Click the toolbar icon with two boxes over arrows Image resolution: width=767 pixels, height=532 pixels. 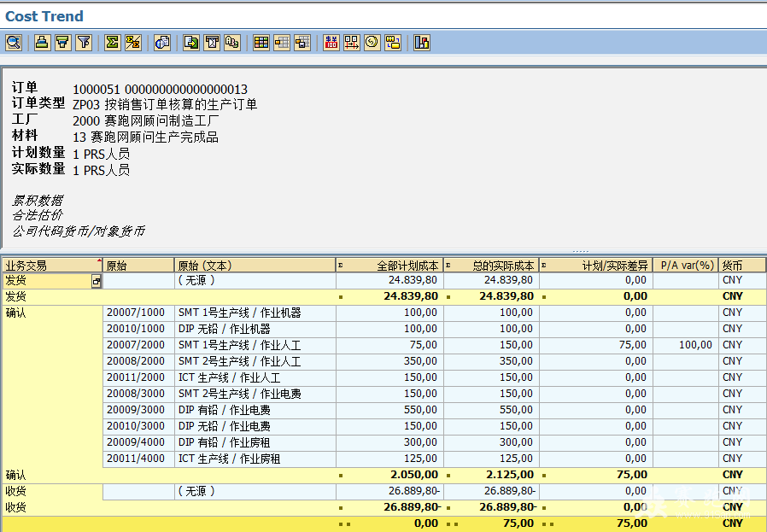pyautogui.click(x=352, y=43)
